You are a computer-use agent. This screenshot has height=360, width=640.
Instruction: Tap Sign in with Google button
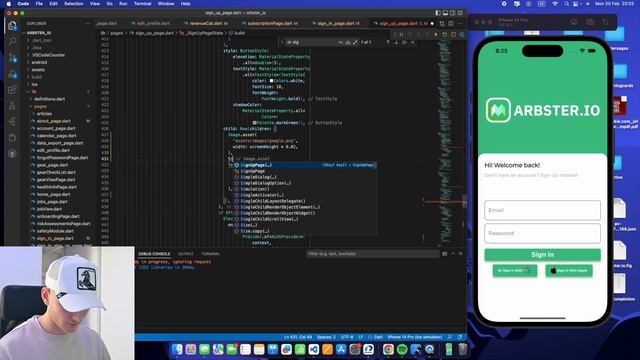(x=515, y=271)
